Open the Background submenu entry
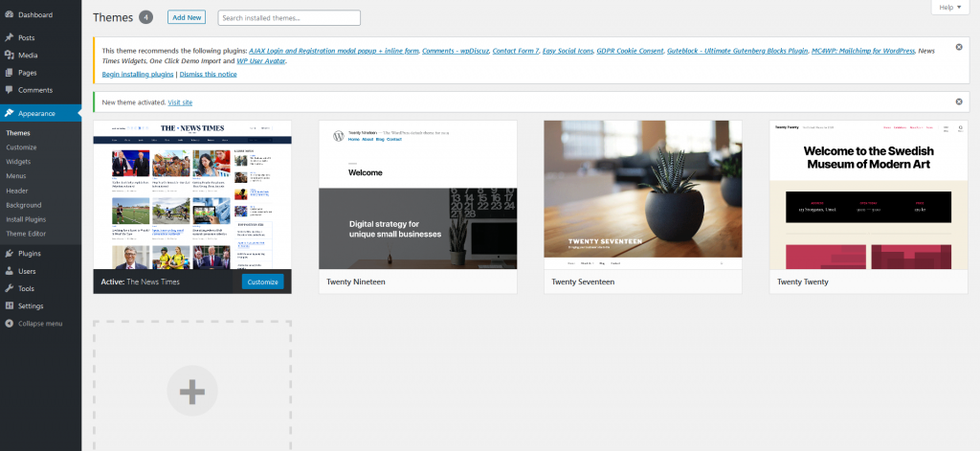This screenshot has width=980, height=451. point(24,205)
